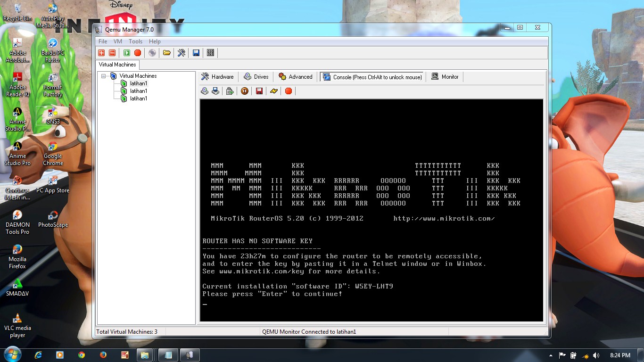Switch to the Advanced tab

click(x=295, y=77)
